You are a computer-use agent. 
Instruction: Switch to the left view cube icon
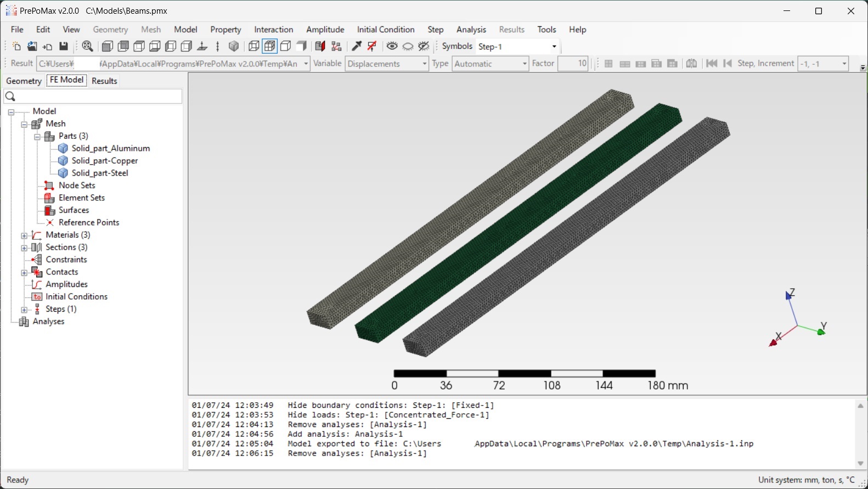171,47
